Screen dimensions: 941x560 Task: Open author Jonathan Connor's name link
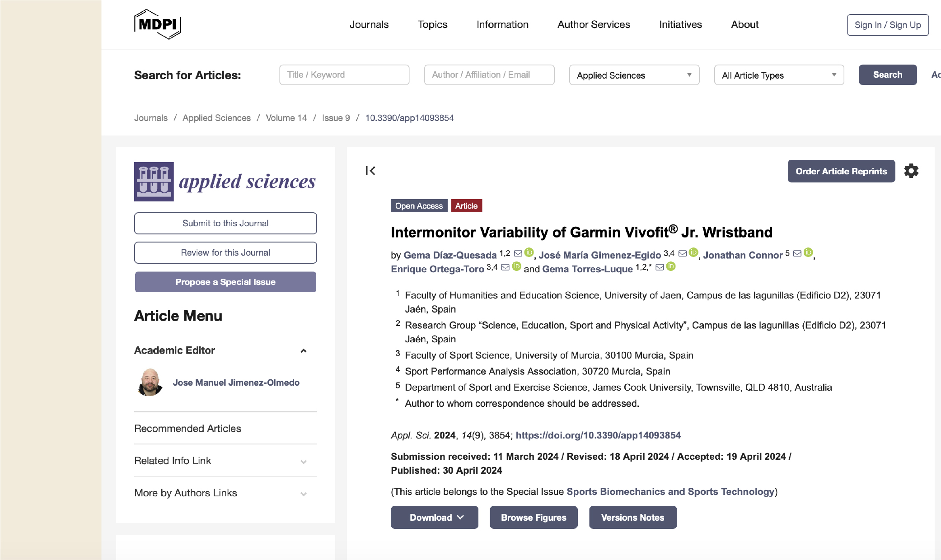click(743, 255)
